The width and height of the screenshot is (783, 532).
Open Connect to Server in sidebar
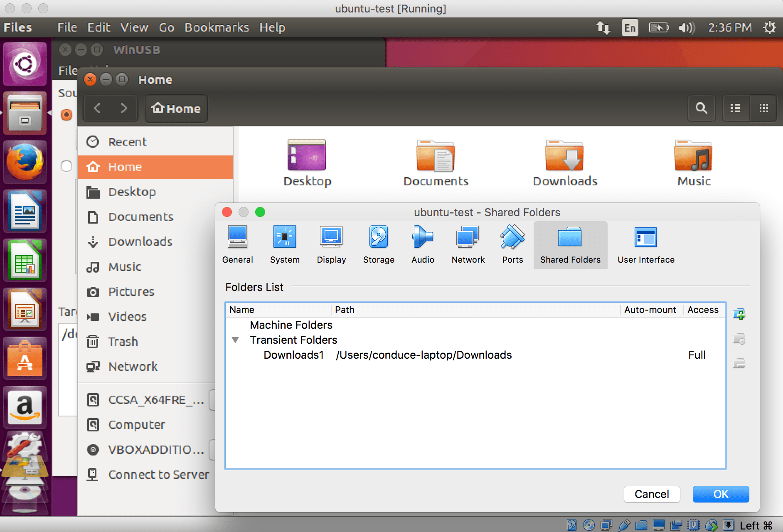pos(148,474)
